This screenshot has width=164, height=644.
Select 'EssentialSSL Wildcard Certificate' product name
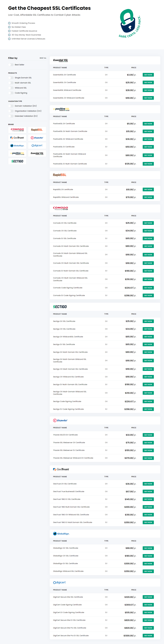[67, 90]
